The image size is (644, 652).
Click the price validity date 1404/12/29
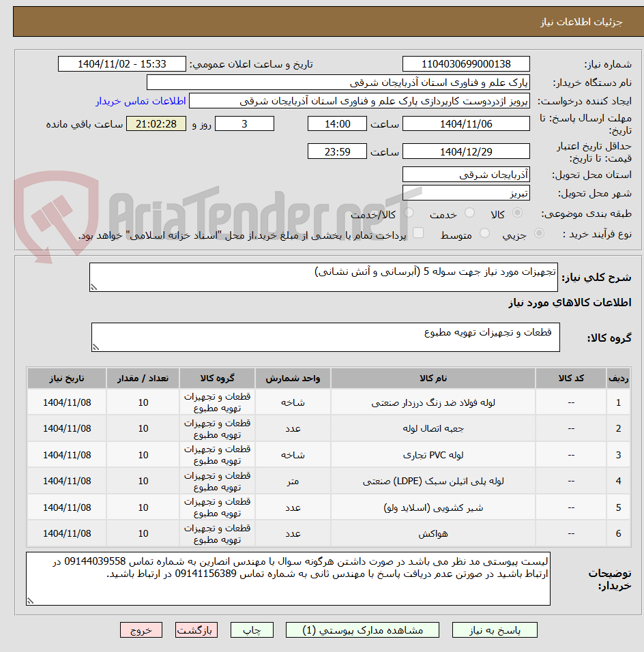pyautogui.click(x=466, y=152)
